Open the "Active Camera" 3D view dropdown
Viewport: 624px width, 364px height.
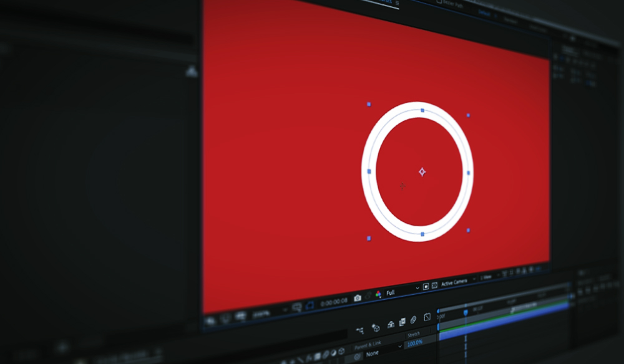(457, 282)
